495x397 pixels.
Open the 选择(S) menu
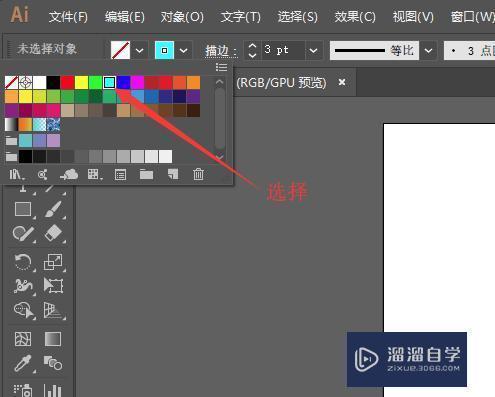pos(298,17)
